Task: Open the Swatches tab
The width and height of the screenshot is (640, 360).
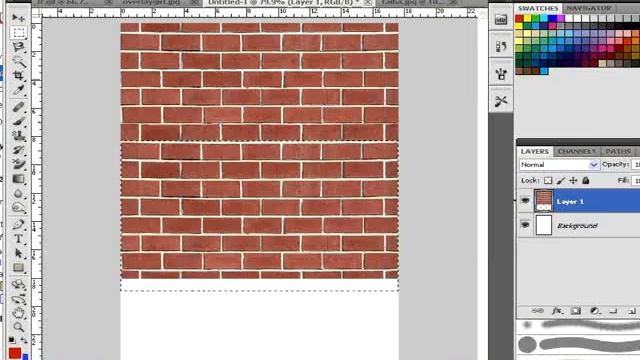Action: (x=538, y=8)
